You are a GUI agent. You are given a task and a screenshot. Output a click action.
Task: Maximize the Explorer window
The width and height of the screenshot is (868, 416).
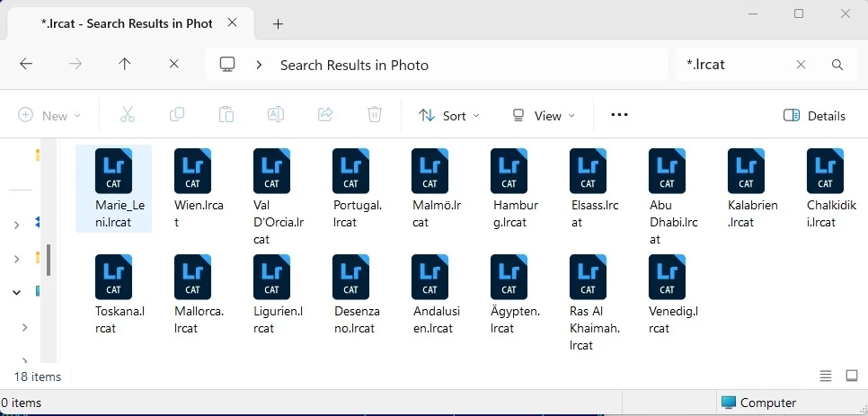[799, 13]
